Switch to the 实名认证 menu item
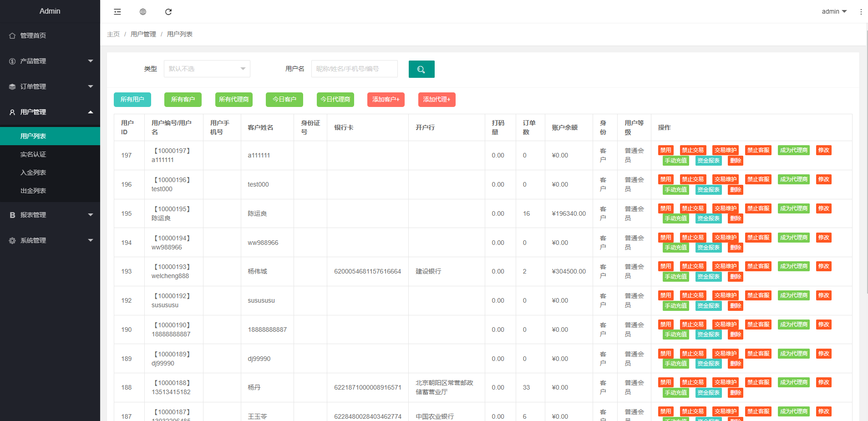The image size is (868, 421). [x=34, y=154]
